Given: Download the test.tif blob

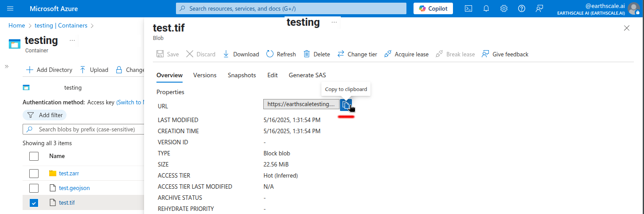Looking at the screenshot, I should [241, 54].
